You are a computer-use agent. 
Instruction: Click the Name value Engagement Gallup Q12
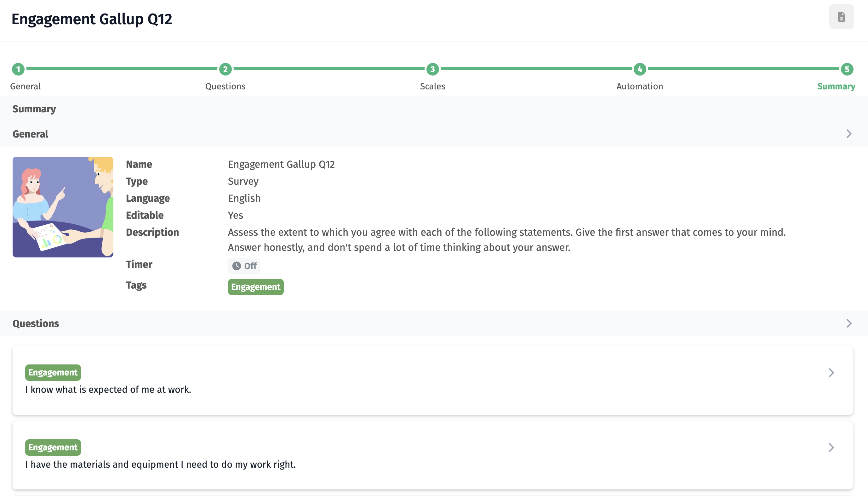coord(281,164)
